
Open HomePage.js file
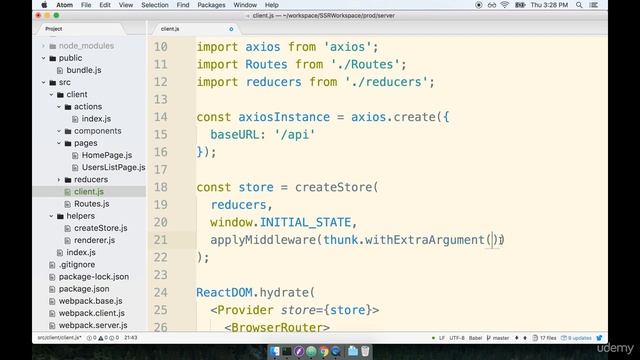pyautogui.click(x=107, y=155)
